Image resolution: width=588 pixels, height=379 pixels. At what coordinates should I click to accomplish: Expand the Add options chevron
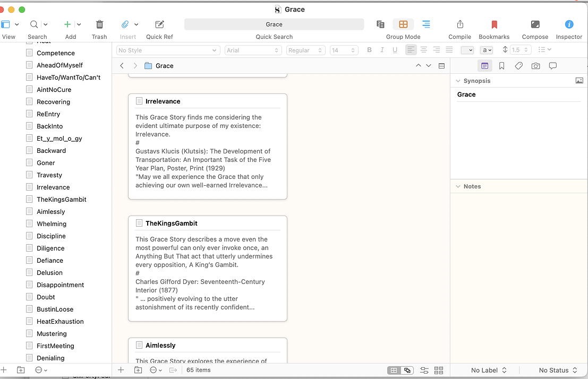[79, 24]
